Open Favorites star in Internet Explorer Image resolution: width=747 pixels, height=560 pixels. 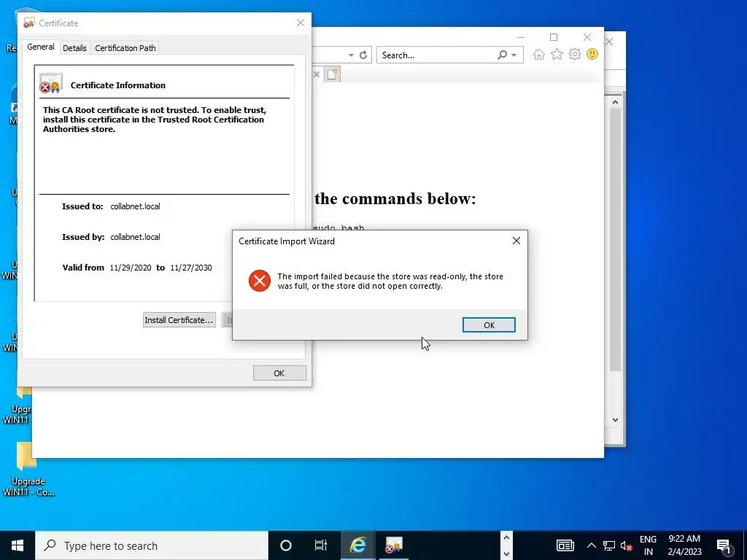[557, 54]
